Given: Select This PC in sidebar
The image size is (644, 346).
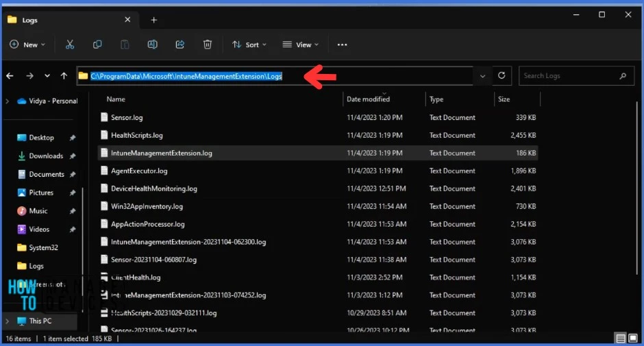Looking at the screenshot, I should point(40,321).
